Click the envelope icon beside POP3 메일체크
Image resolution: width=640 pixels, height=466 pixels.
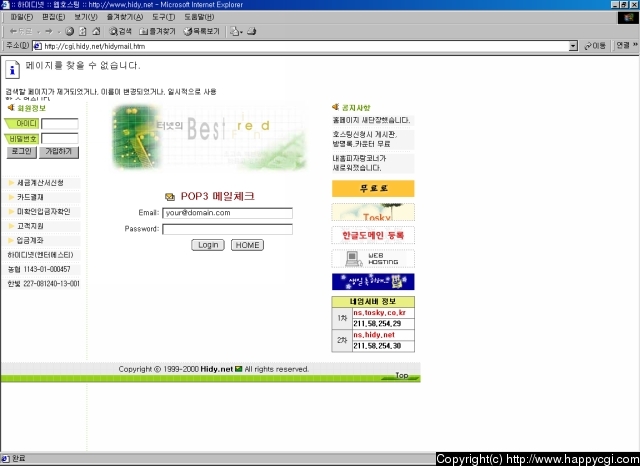click(x=170, y=197)
